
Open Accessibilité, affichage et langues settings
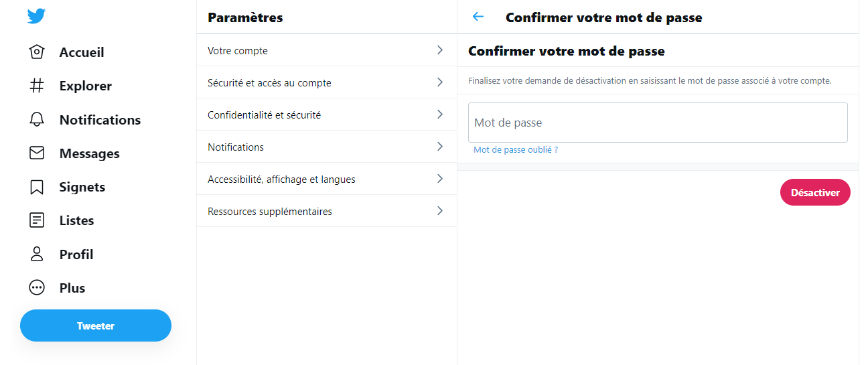coord(327,179)
